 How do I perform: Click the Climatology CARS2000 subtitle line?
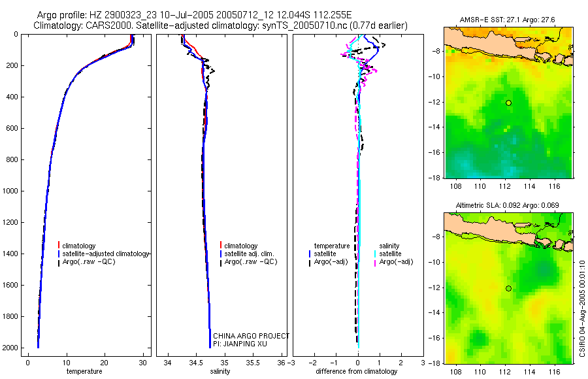click(x=221, y=25)
